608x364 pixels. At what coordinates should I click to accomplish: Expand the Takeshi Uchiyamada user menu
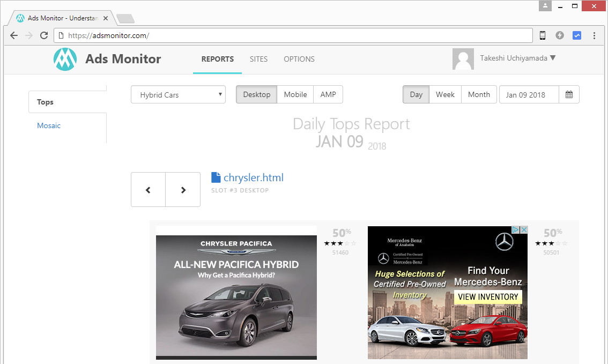point(517,58)
